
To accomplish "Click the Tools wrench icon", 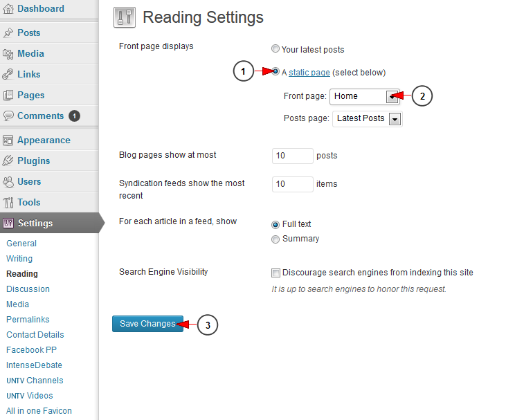I will click(x=8, y=202).
